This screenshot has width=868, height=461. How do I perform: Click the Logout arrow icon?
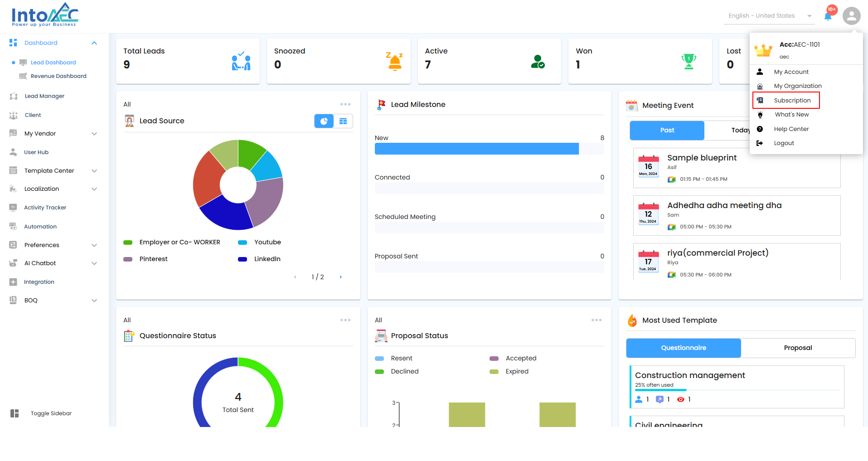click(760, 143)
